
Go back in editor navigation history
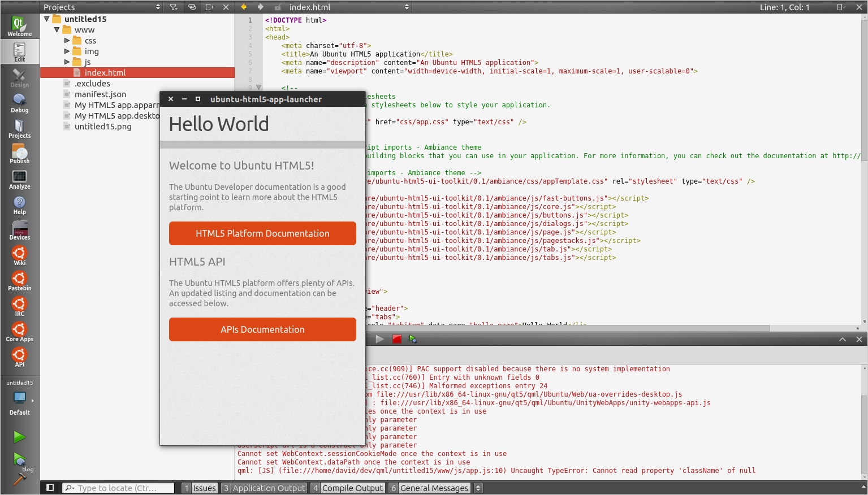pos(244,7)
